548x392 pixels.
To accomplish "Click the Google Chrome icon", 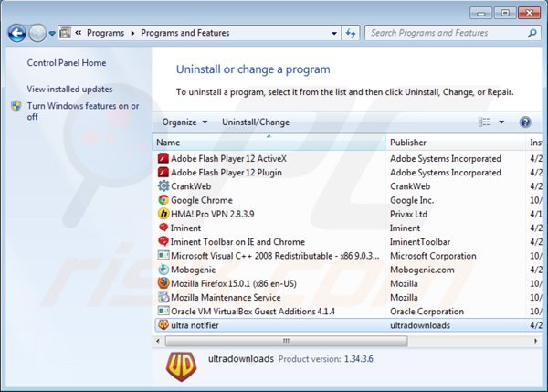I will pyautogui.click(x=163, y=200).
